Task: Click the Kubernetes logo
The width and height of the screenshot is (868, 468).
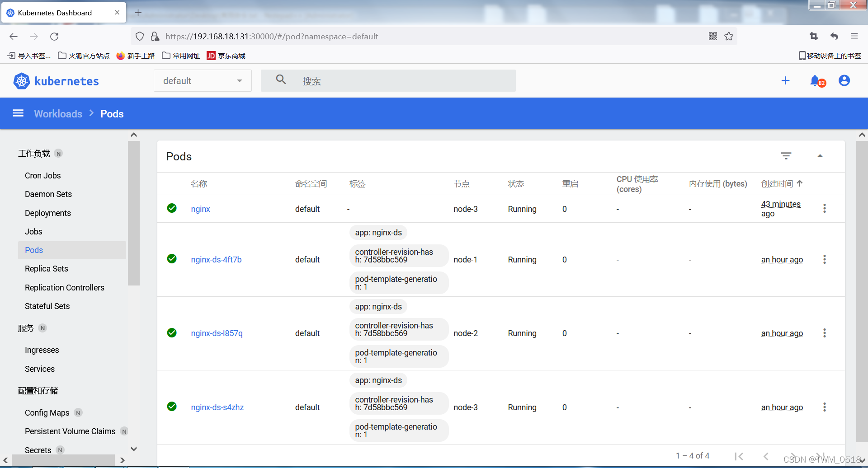Action: pos(56,81)
